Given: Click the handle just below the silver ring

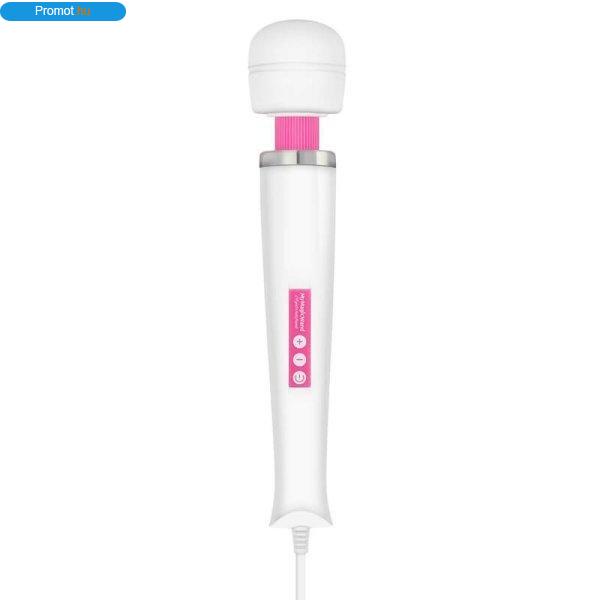Looking at the screenshot, I should tap(298, 180).
